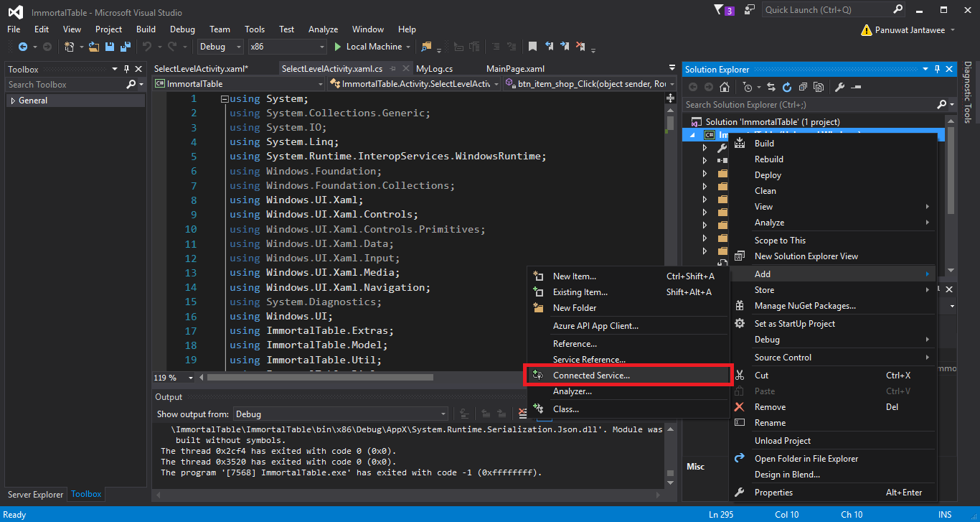980x522 pixels.
Task: Pin the Solution Explorer panel
Action: 937,69
